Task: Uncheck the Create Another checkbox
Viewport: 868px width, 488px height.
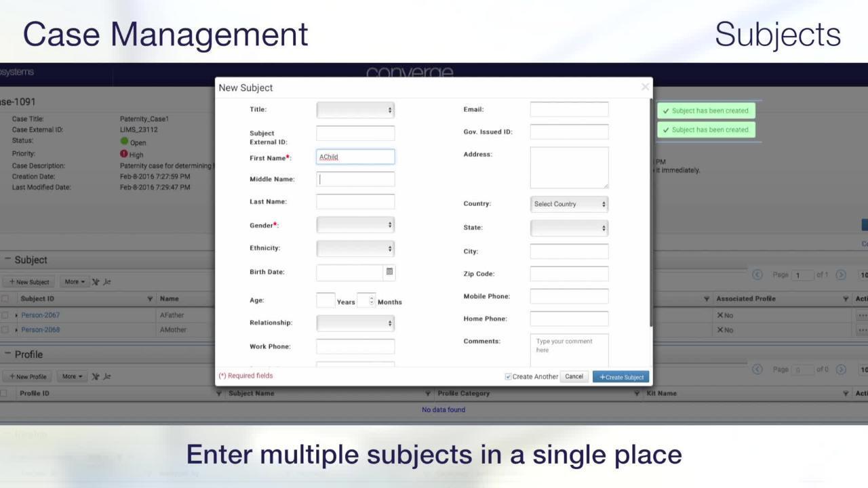Action: [x=508, y=377]
